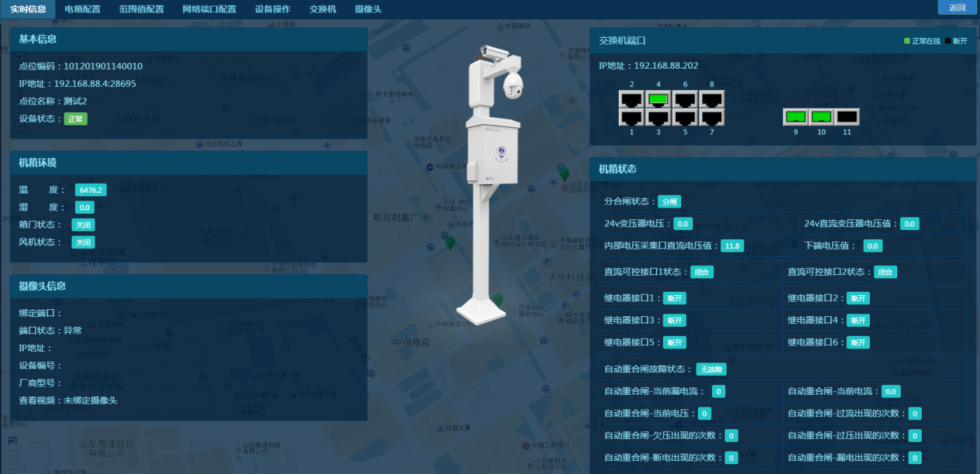The width and height of the screenshot is (980, 474).
Task: Click the 箱门状态 关闭 badge
Action: 83,225
